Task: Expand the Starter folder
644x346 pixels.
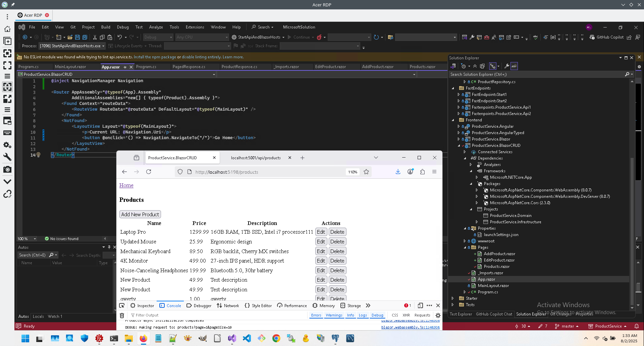Action: click(x=453, y=298)
